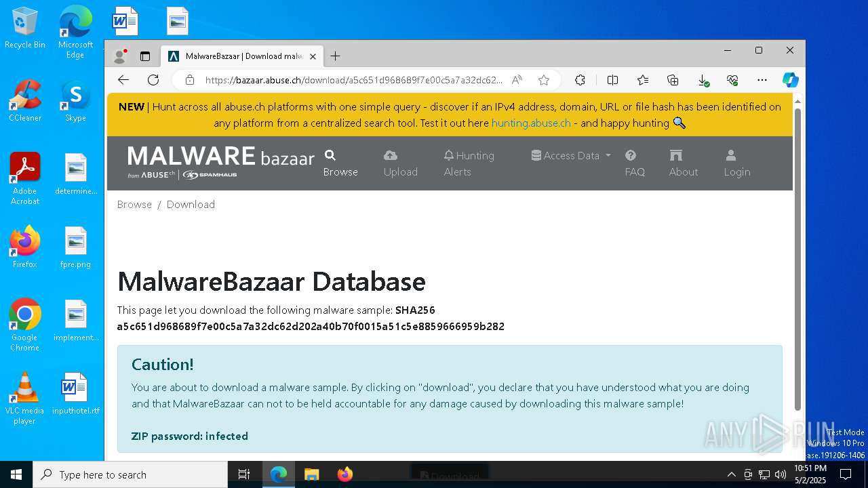Click the page vertical scrollbar
The width and height of the screenshot is (868, 488).
pos(797,258)
